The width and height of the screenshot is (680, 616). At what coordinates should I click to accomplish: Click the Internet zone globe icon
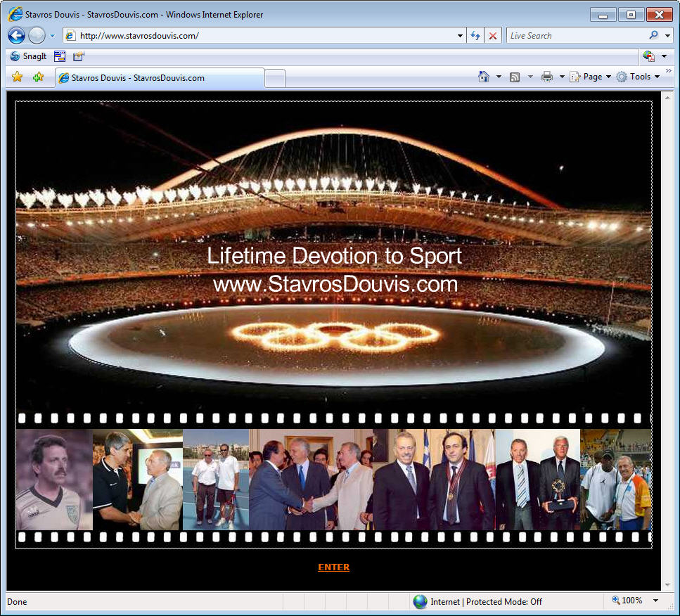click(x=420, y=602)
